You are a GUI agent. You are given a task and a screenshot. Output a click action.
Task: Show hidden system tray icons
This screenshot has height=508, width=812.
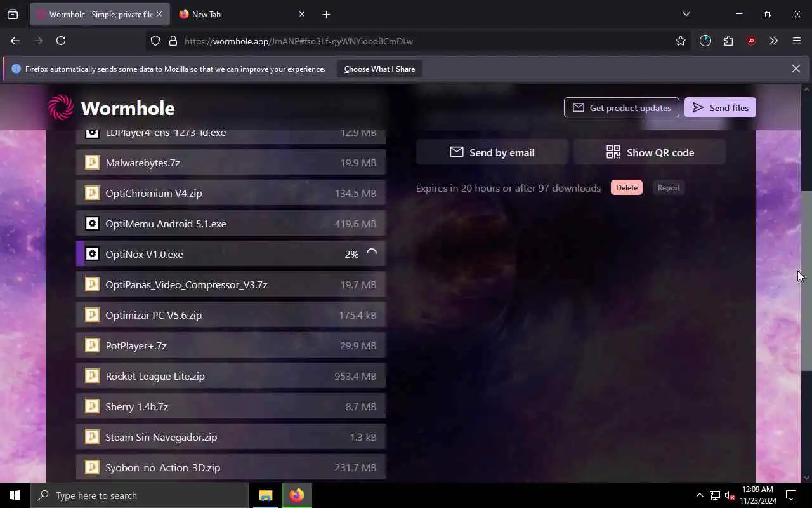click(x=699, y=495)
